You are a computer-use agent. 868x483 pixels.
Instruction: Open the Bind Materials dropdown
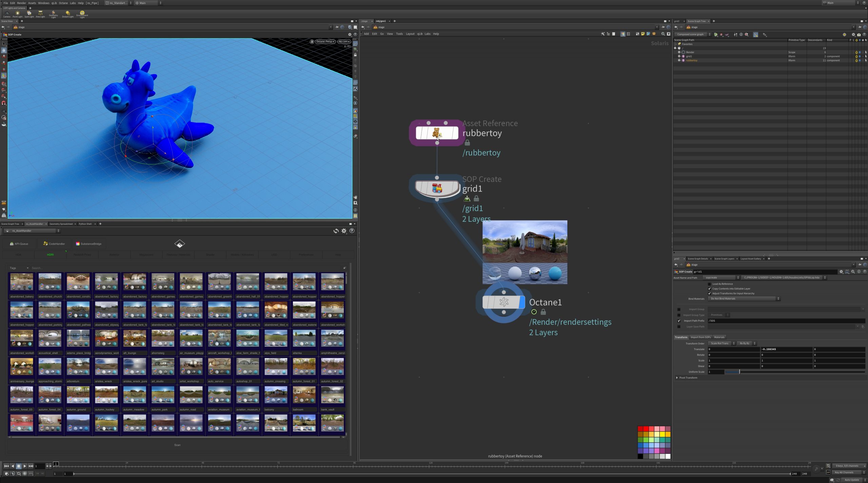(744, 299)
